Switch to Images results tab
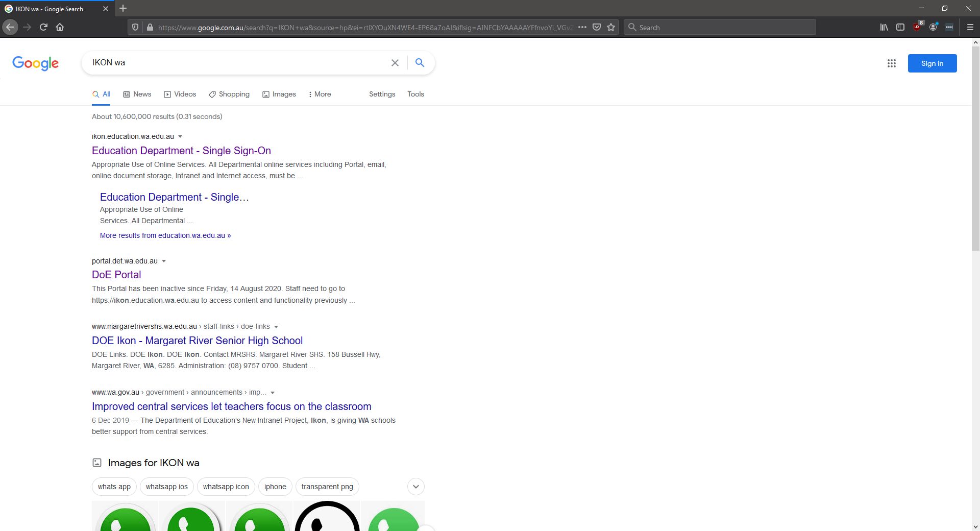Image resolution: width=980 pixels, height=531 pixels. (x=279, y=94)
